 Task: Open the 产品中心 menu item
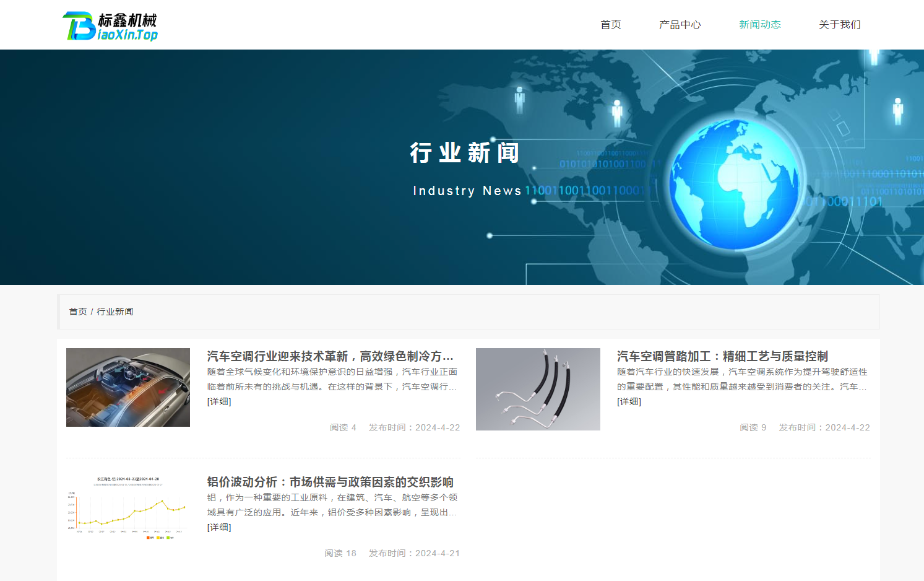coord(680,25)
